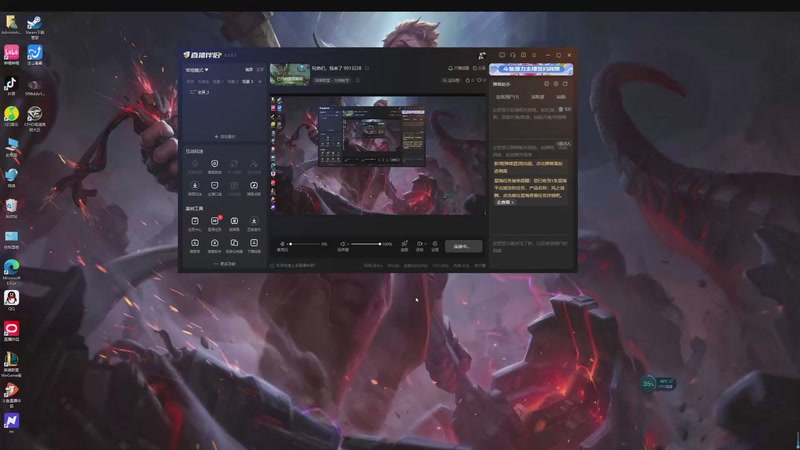
Task: Click the 分享 share link
Action: pos(479,68)
